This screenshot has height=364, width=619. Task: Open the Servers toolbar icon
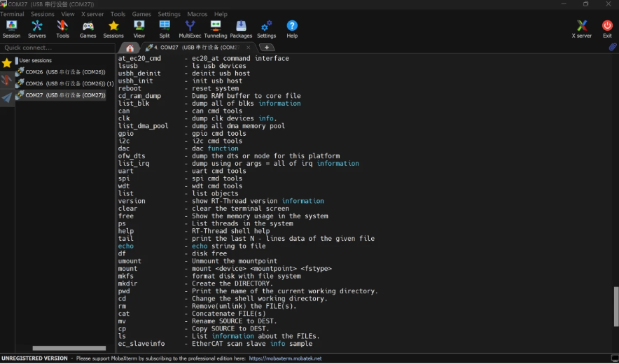click(x=36, y=29)
